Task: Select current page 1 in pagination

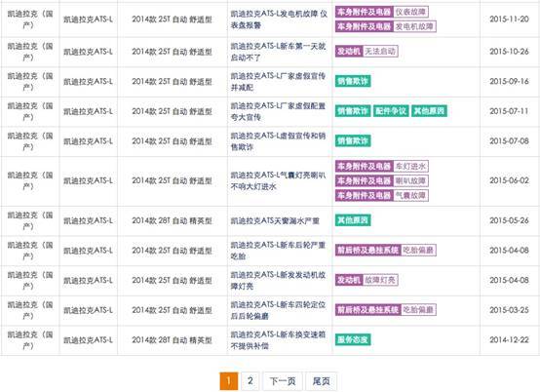Action: coord(229,381)
